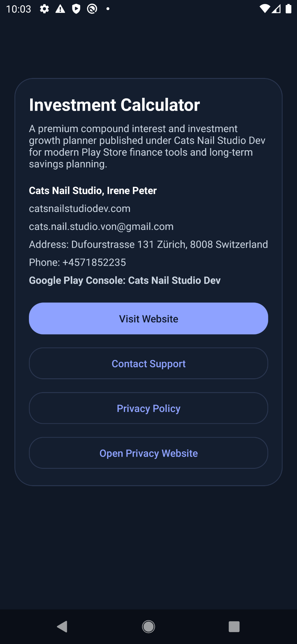Tap the settings gear status icon
Screen dimensions: 297x644
(x=44, y=9)
